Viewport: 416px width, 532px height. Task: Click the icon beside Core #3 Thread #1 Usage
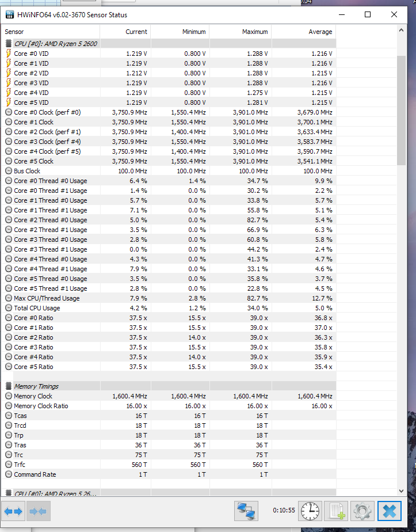(x=9, y=249)
